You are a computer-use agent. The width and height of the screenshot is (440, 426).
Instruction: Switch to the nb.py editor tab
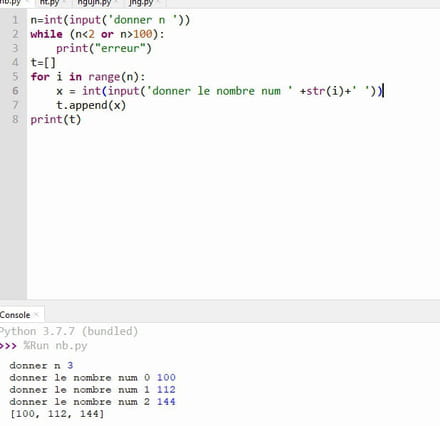pyautogui.click(x=10, y=3)
